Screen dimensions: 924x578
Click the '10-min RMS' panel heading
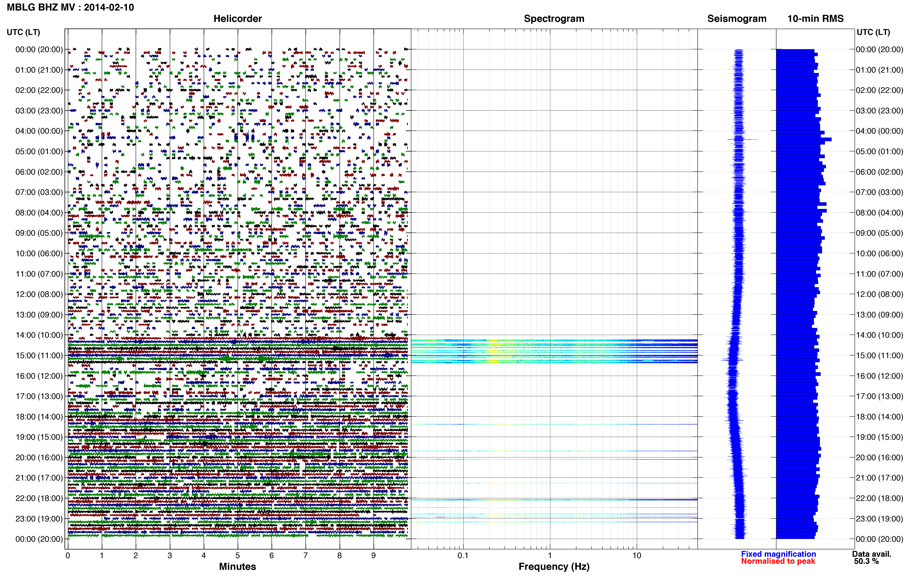[815, 19]
